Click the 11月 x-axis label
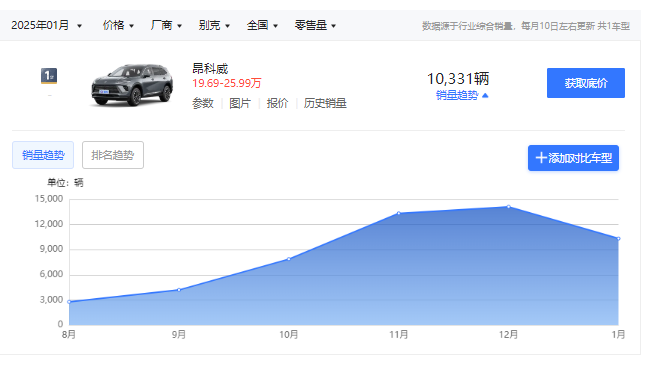 [399, 335]
